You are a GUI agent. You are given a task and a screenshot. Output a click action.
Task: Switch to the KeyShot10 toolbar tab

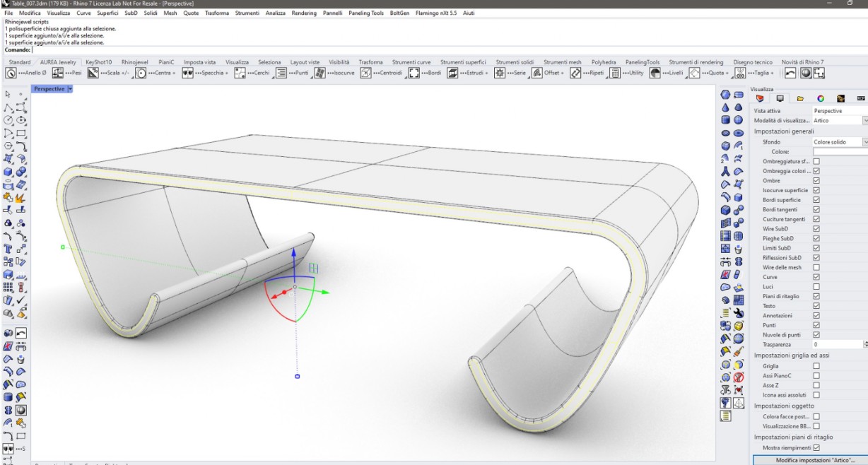pyautogui.click(x=98, y=62)
